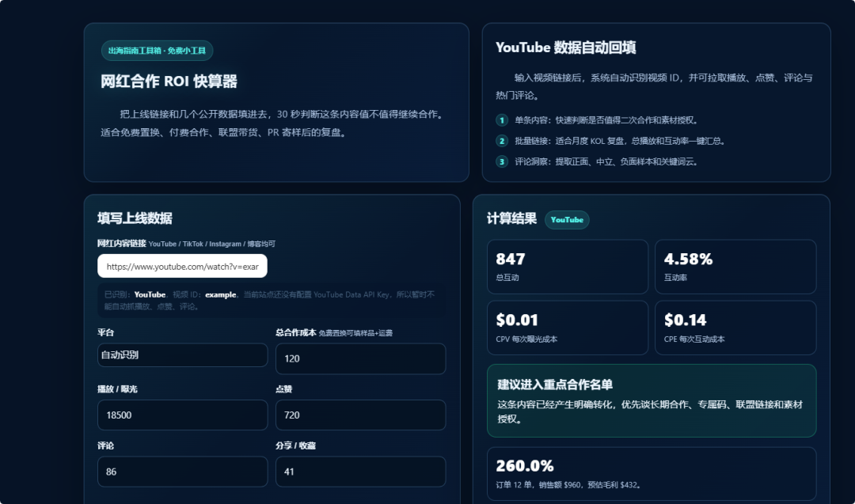
Task: Click the 播放 / 曝光 field showing 18500
Action: (182, 415)
